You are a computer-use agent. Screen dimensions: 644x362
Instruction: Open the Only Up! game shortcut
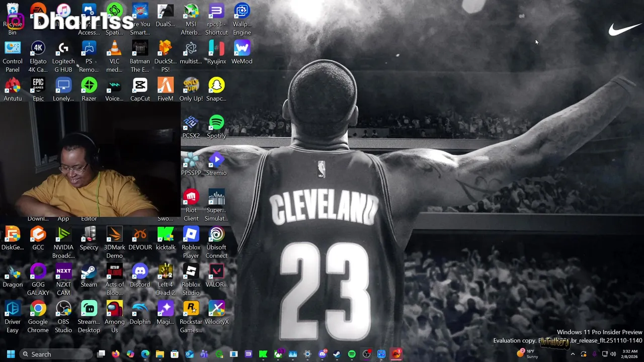click(x=191, y=89)
